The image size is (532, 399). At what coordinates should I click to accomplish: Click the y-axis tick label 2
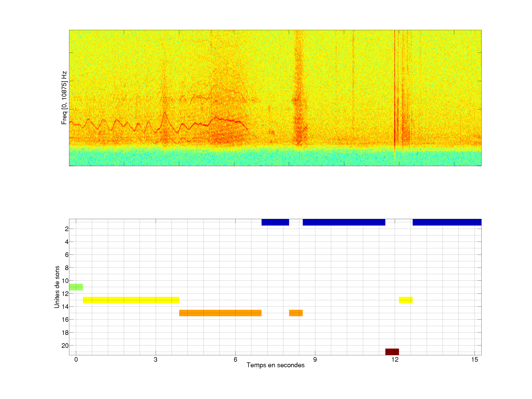(x=67, y=229)
